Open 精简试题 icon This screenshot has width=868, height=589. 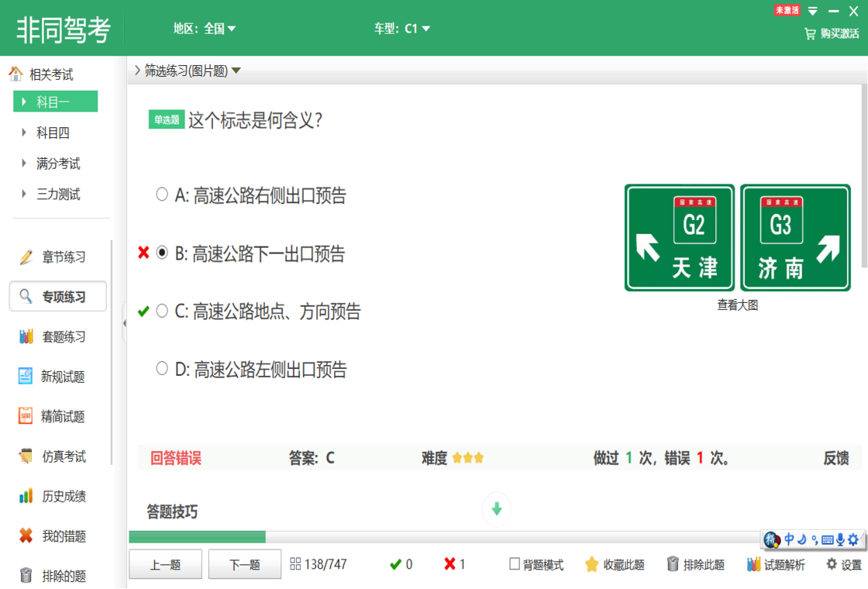click(26, 415)
